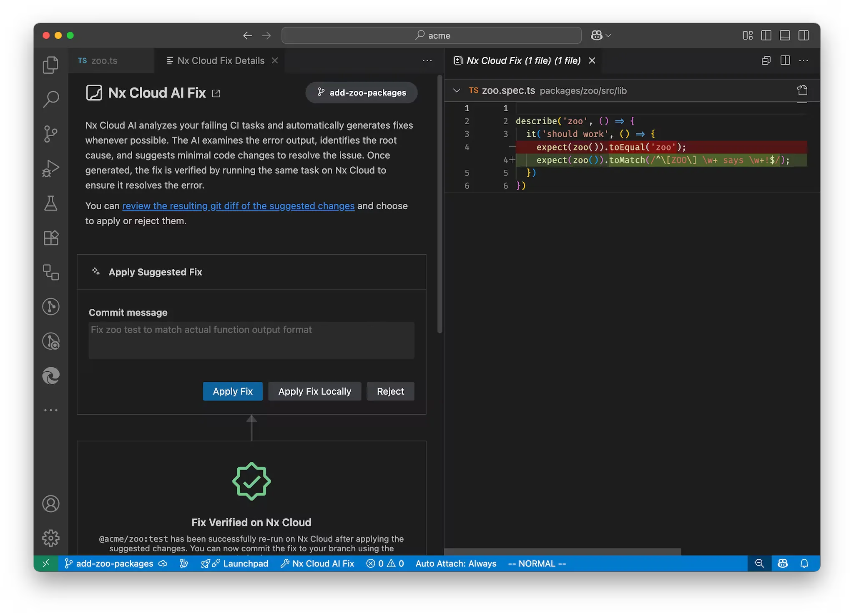Toggle the secondary side bar layout button

(x=804, y=35)
